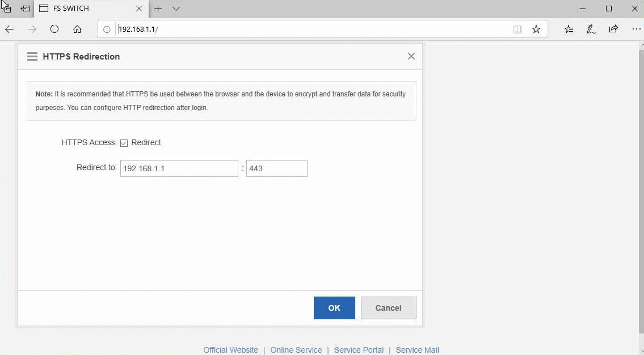Open the favorites hub icon
The image size is (644, 355).
click(569, 29)
